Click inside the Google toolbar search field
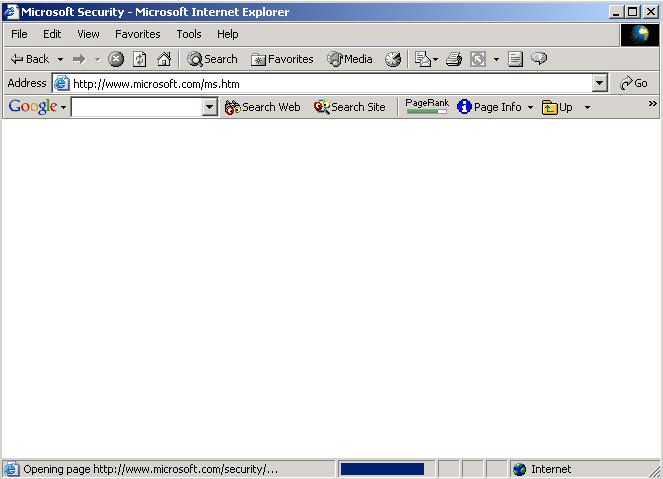The height and width of the screenshot is (479, 663). 136,107
